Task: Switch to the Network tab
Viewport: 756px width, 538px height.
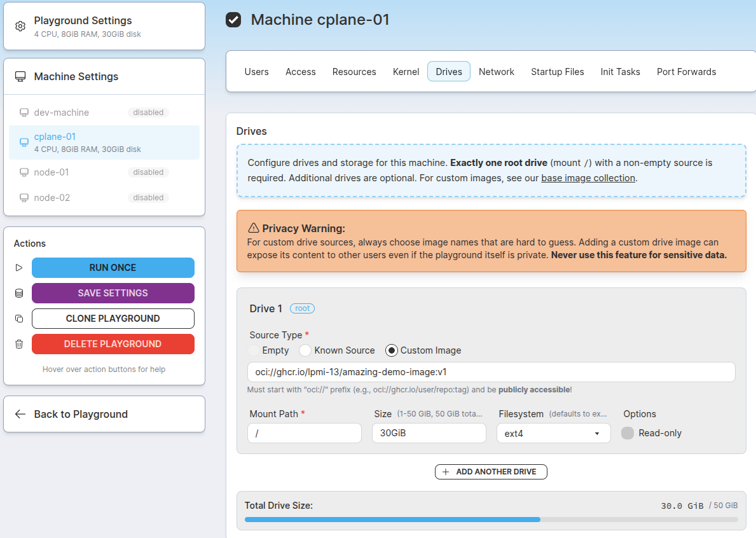Action: point(497,72)
